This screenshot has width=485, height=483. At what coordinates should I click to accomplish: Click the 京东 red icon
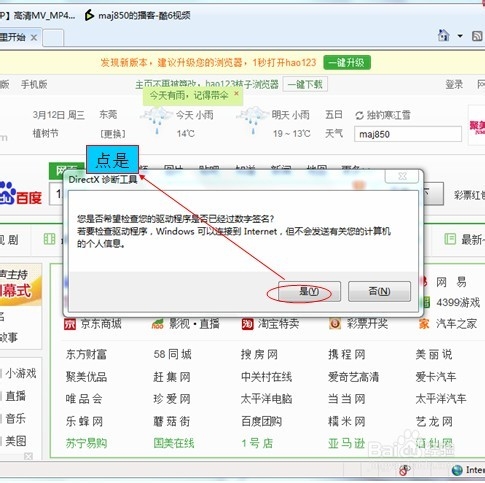pyautogui.click(x=70, y=324)
